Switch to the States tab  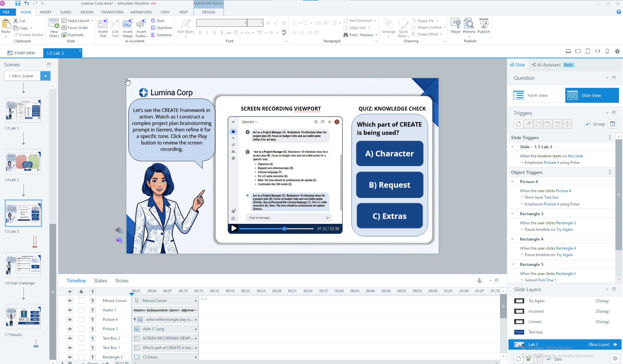[100, 280]
